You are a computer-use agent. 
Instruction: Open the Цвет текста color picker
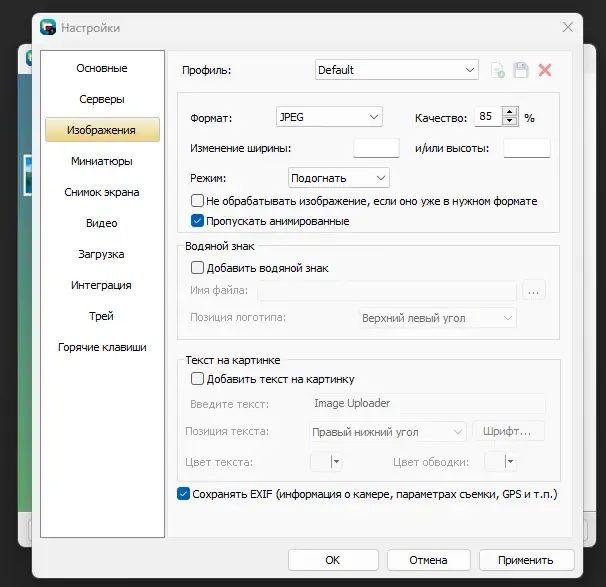click(327, 461)
